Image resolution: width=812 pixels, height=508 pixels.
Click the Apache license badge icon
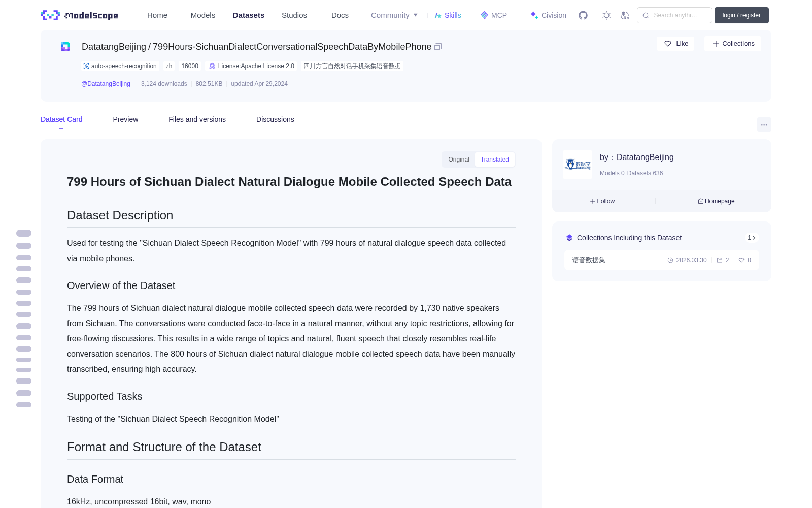point(212,66)
